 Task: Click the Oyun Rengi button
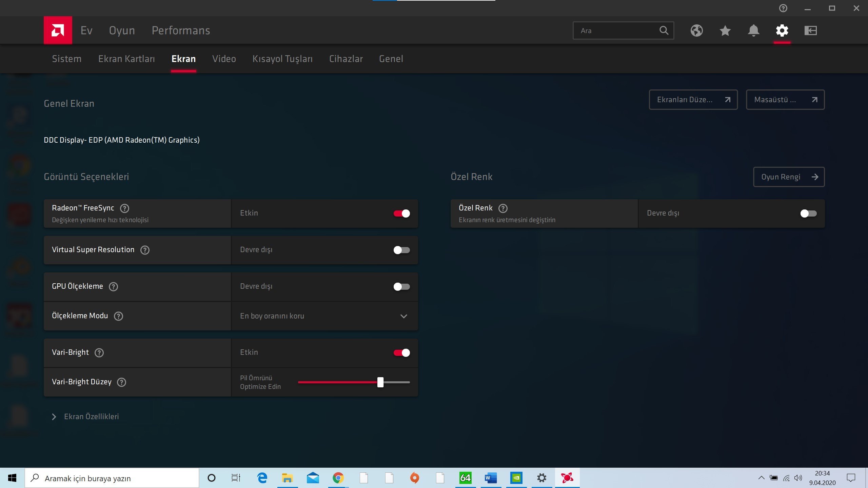(x=789, y=177)
